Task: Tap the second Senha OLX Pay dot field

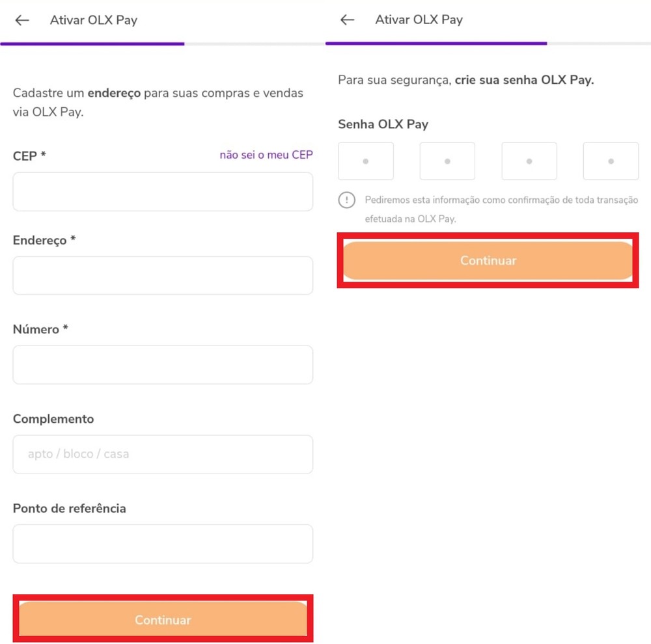Action: coord(447,161)
